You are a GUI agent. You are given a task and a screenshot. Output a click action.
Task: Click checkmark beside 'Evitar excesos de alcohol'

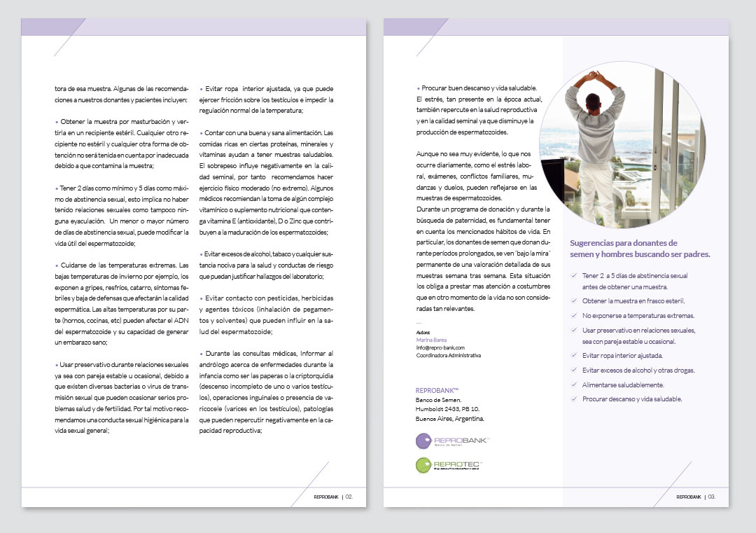click(x=574, y=371)
